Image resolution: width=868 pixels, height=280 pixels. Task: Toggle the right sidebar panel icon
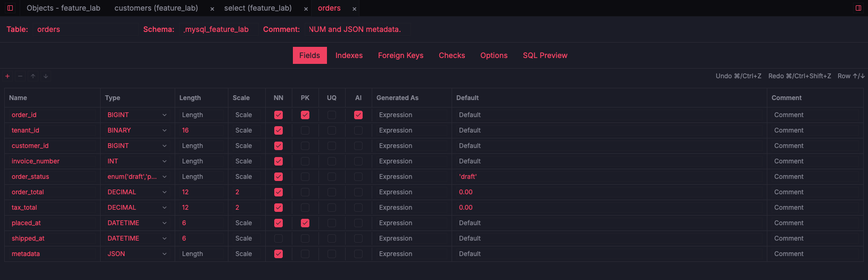point(858,8)
